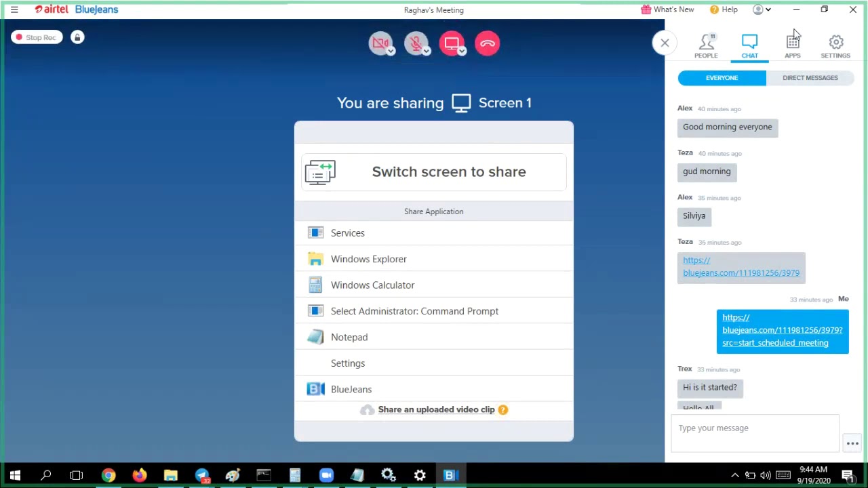The width and height of the screenshot is (868, 488).
Task: Switch to BlueJeans on the taskbar
Action: (x=451, y=475)
